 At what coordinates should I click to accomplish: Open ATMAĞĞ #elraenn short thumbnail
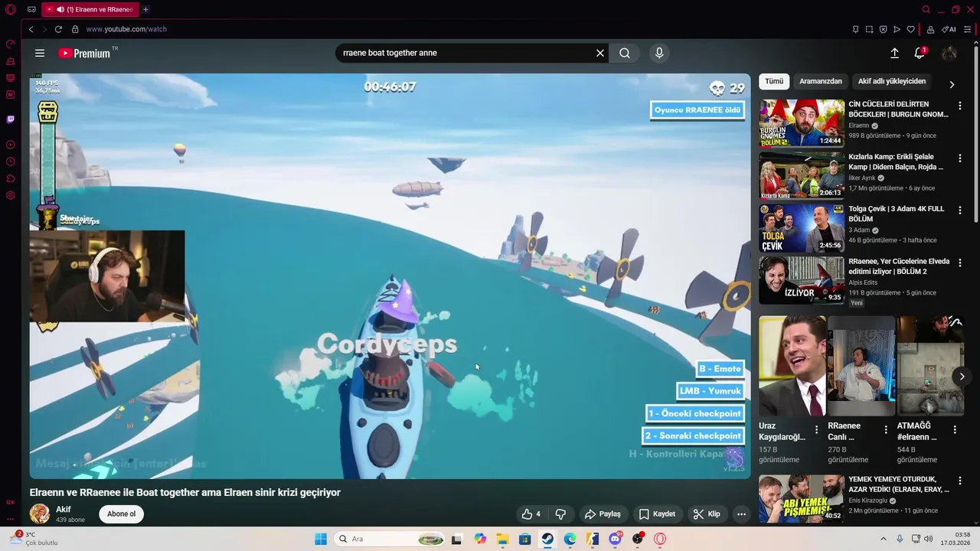pyautogui.click(x=930, y=366)
